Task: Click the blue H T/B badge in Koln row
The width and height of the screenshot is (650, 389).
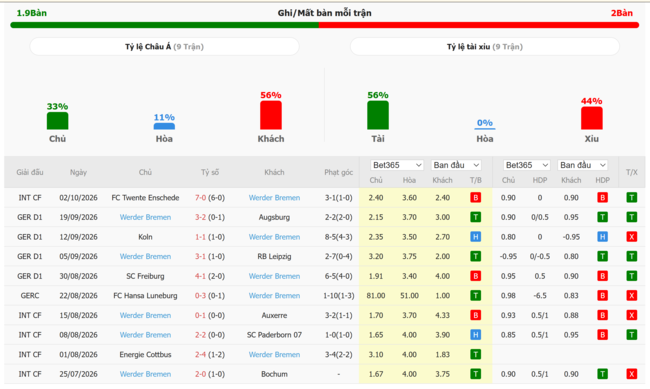Action: pyautogui.click(x=475, y=237)
